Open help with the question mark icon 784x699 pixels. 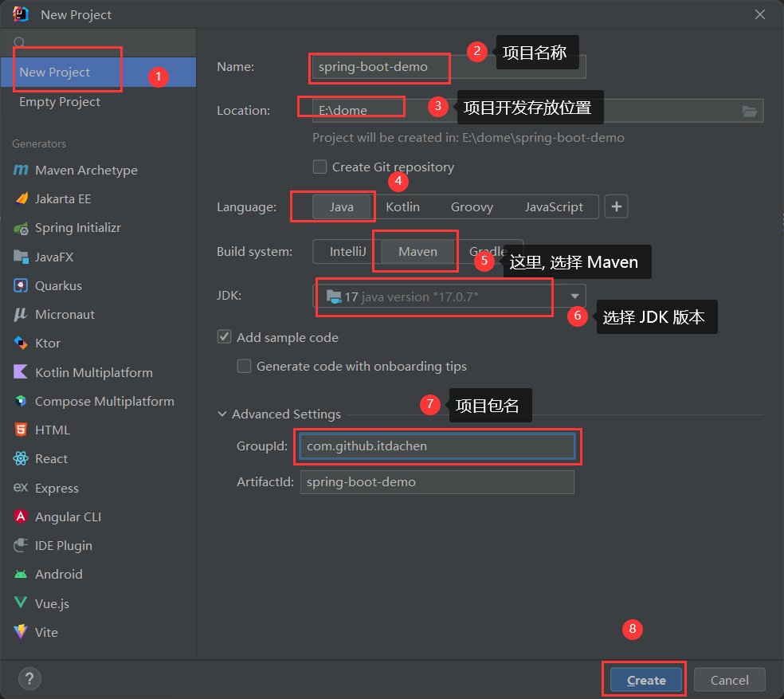click(29, 679)
